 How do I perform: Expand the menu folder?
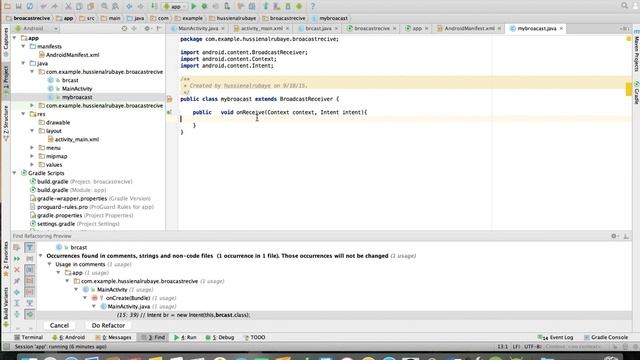(x=32, y=148)
